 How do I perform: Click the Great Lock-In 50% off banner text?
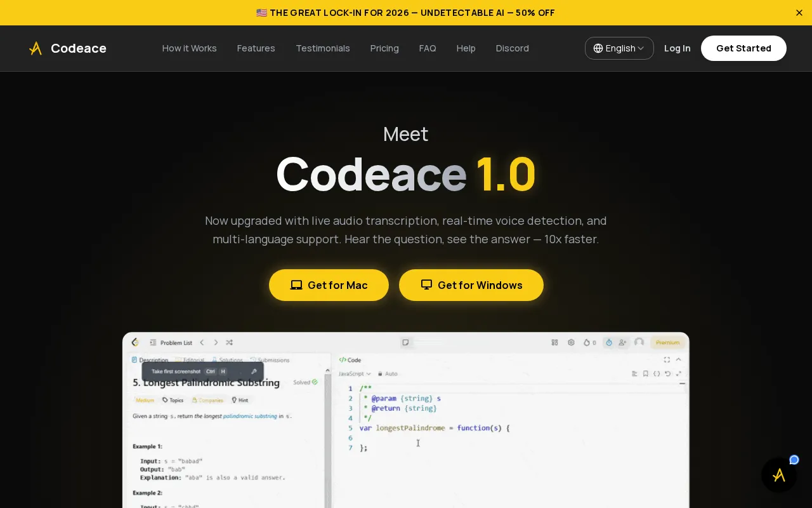point(405,13)
